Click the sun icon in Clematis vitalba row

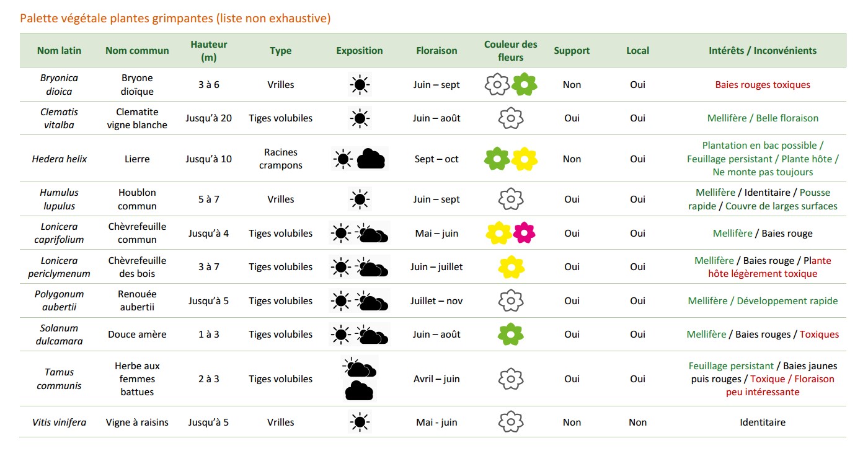(360, 118)
